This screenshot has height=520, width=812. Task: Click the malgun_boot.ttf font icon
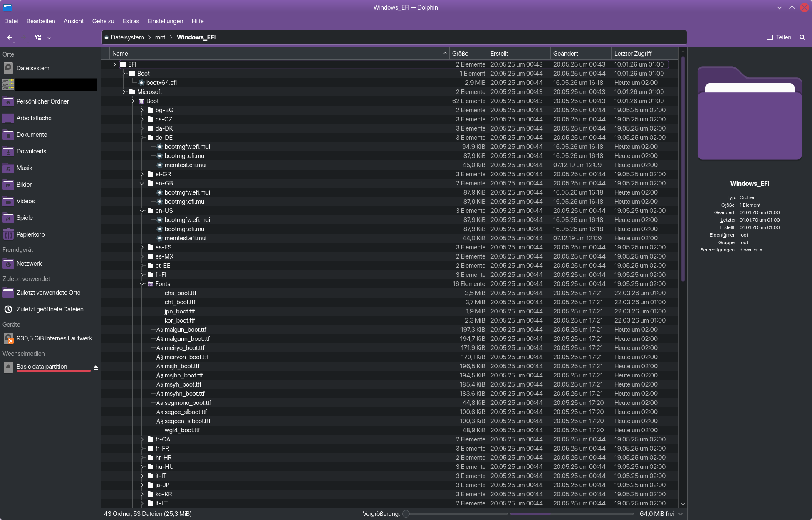tap(160, 330)
